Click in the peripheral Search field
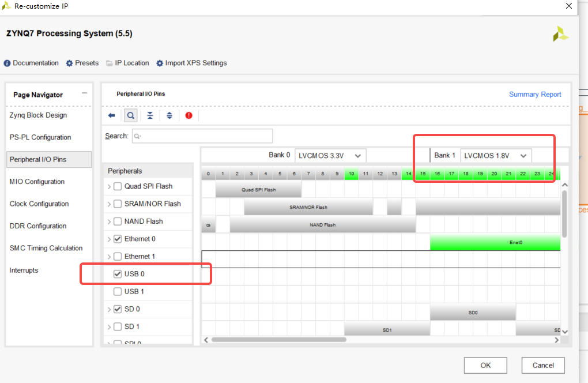 click(202, 136)
